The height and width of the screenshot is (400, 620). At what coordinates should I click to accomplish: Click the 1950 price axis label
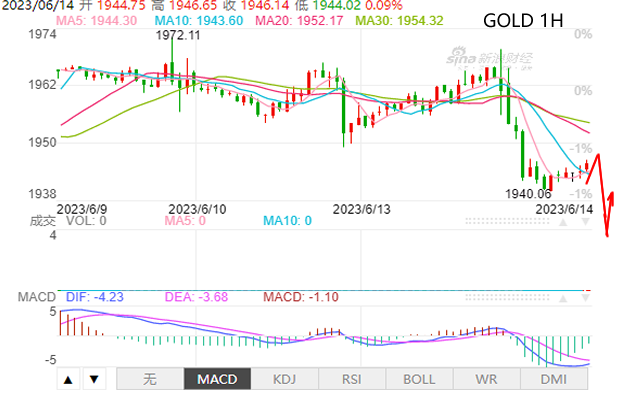42,142
